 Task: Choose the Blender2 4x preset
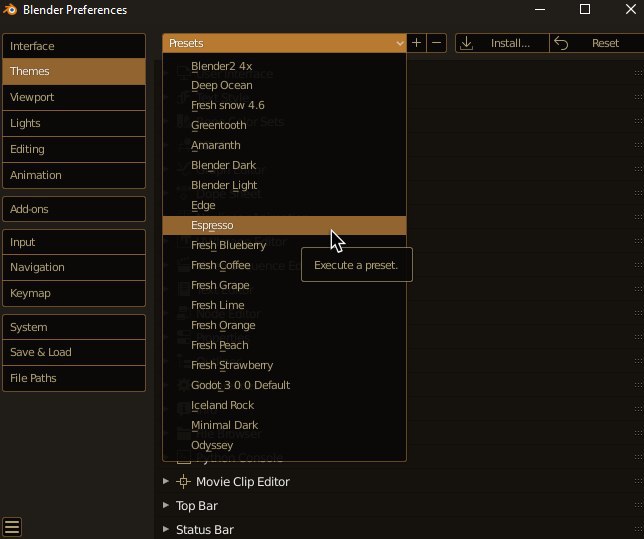[284, 66]
